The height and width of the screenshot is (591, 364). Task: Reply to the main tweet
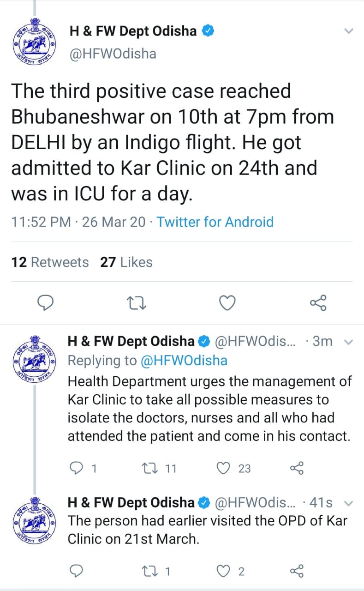tap(46, 303)
